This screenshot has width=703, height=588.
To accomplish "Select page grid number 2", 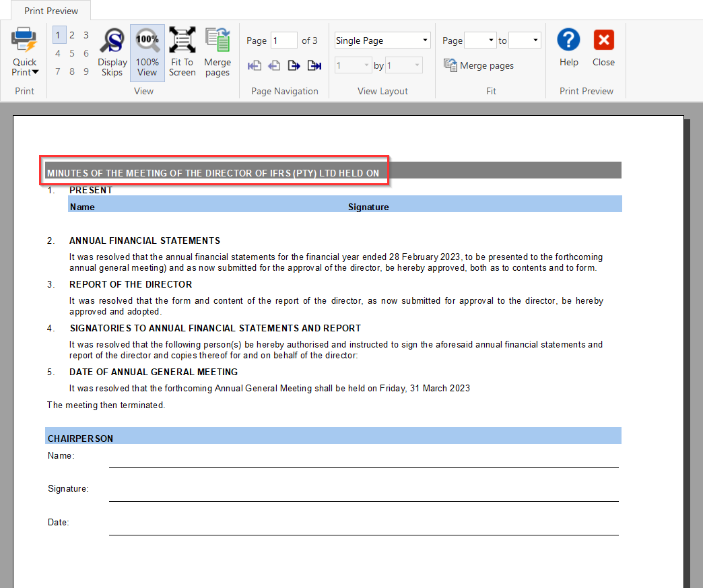I will click(x=72, y=35).
